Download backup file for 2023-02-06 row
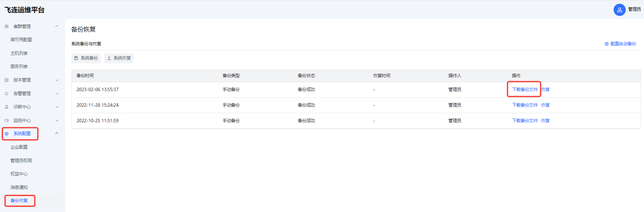This screenshot has height=212, width=644. coord(525,90)
